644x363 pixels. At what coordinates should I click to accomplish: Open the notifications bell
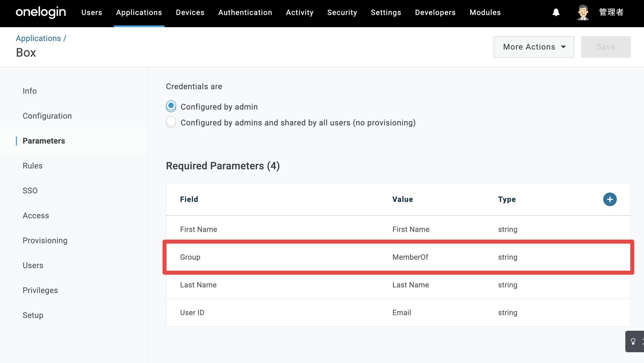click(x=556, y=12)
